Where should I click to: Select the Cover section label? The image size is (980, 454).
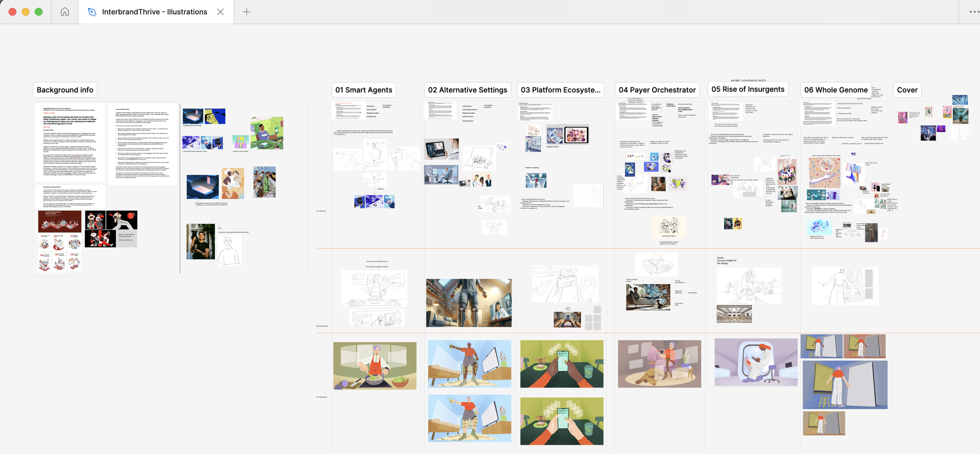pos(907,90)
